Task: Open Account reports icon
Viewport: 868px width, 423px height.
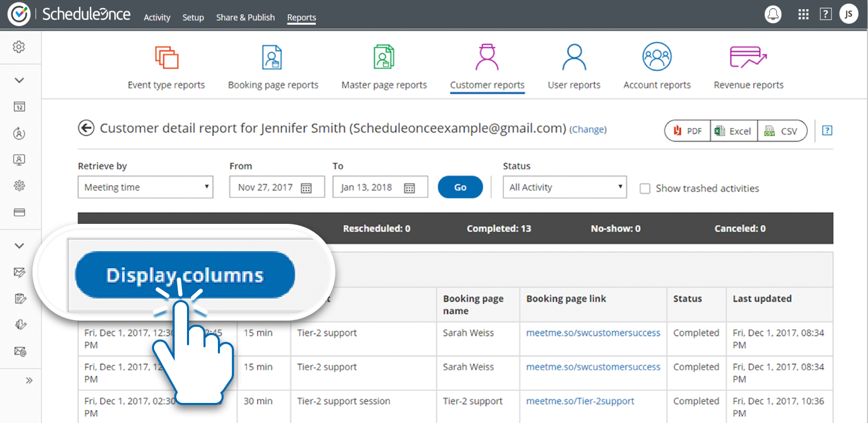Action: coord(657,57)
